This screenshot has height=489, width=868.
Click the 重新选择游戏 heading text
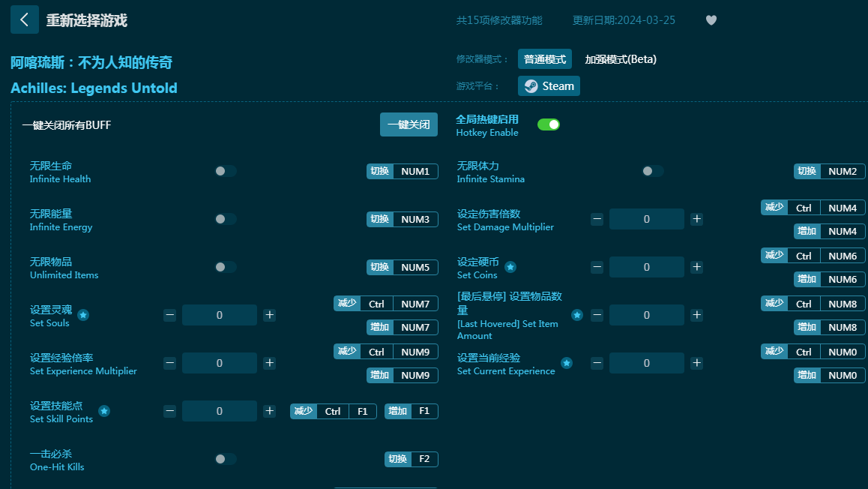pos(87,20)
